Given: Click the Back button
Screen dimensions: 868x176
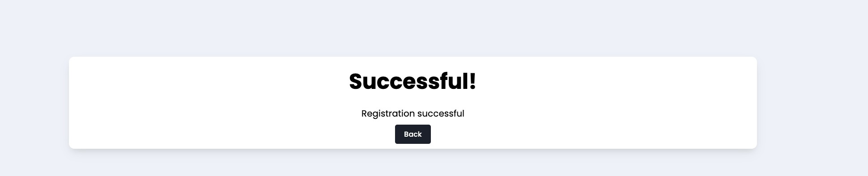Looking at the screenshot, I should point(413,134).
